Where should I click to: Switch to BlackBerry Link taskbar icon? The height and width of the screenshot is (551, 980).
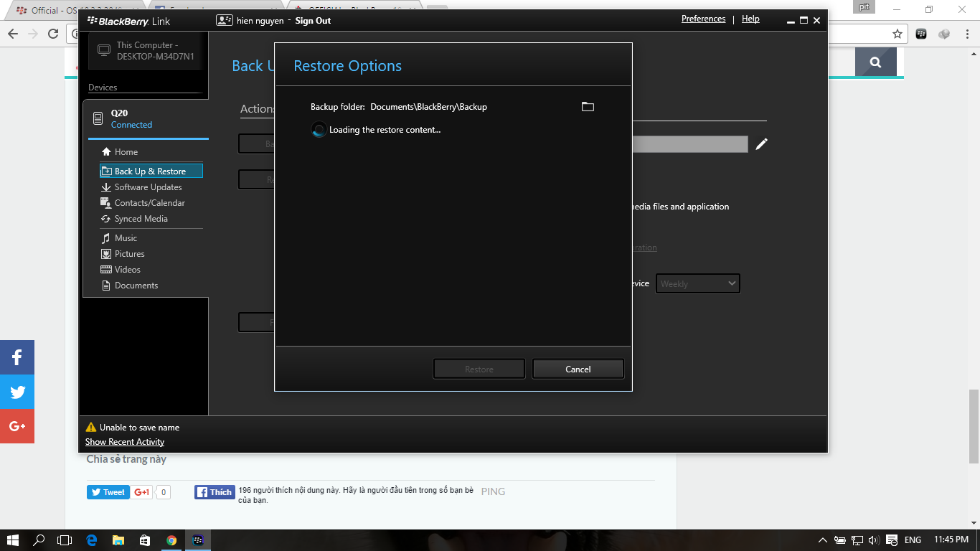point(198,540)
